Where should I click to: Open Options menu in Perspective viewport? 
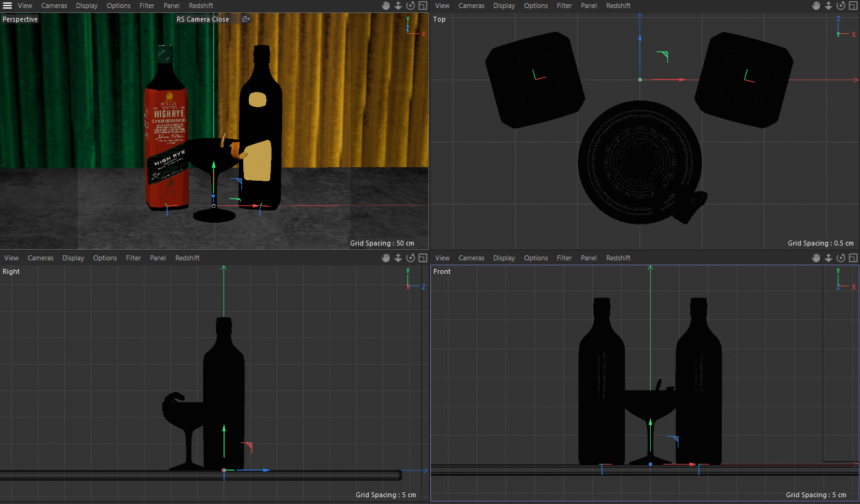tap(119, 6)
